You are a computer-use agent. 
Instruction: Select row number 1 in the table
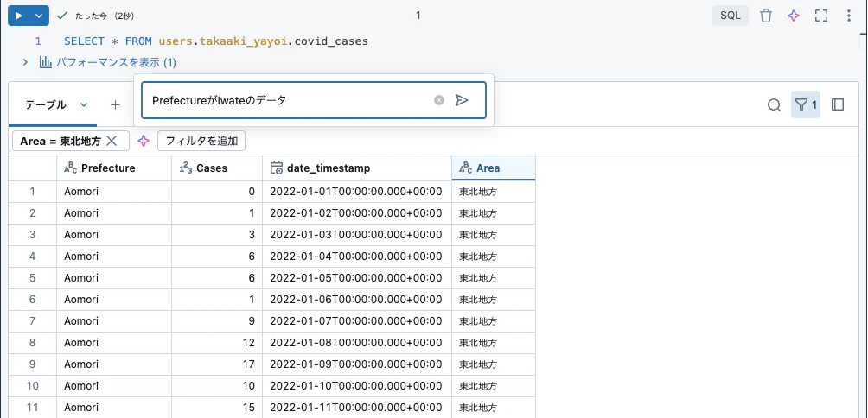click(32, 192)
